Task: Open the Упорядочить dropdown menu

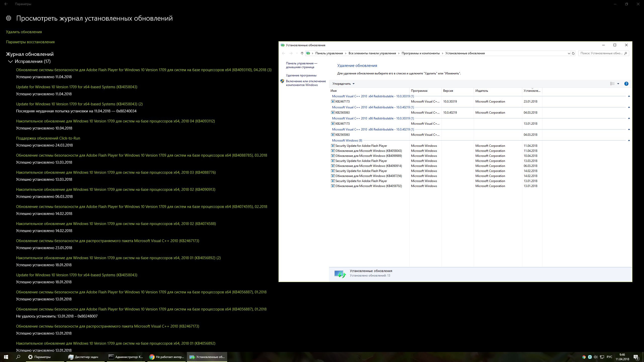Action: [x=343, y=84]
